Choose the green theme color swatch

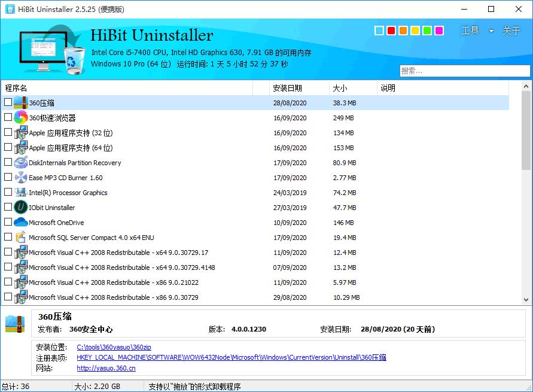[x=427, y=31]
